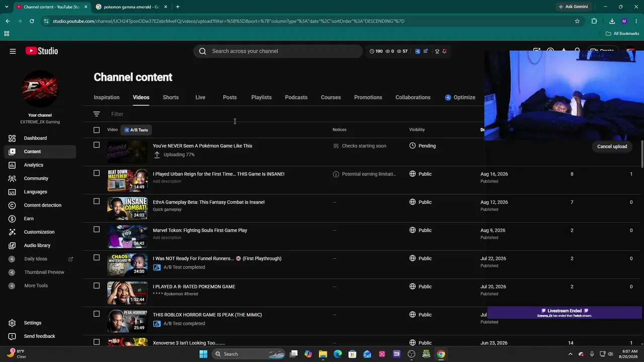Viewport: 644px width, 362px height.
Task: Click the A/B Tests chip
Action: 136,130
